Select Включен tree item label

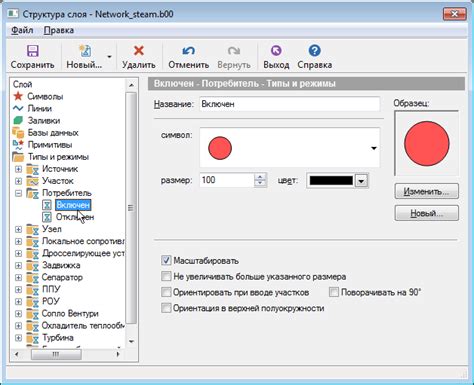(x=73, y=205)
